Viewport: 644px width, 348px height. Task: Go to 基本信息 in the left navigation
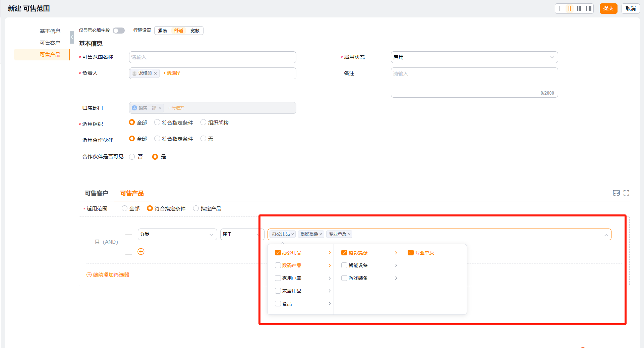click(x=50, y=31)
